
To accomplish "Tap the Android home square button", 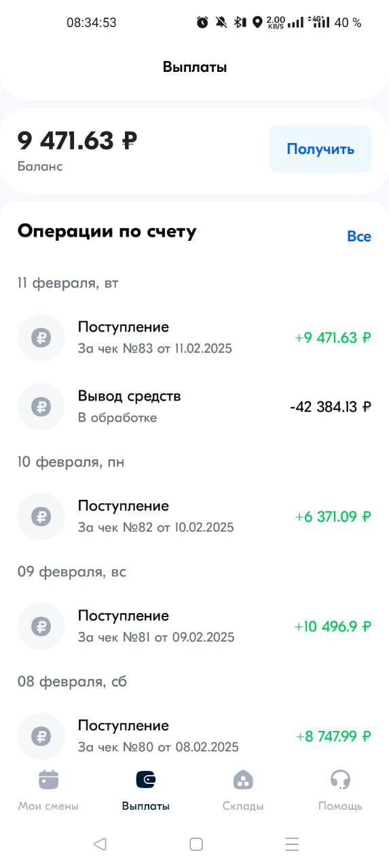I will pos(196,844).
